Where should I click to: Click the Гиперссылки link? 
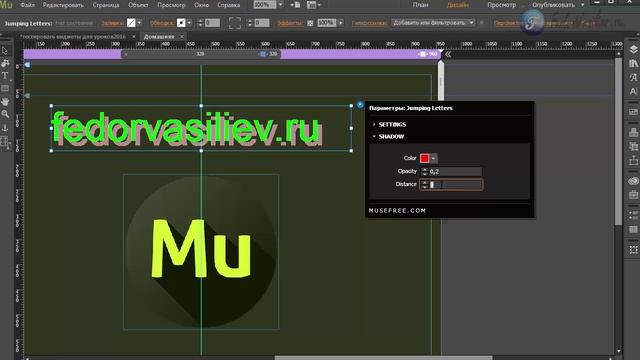click(369, 23)
